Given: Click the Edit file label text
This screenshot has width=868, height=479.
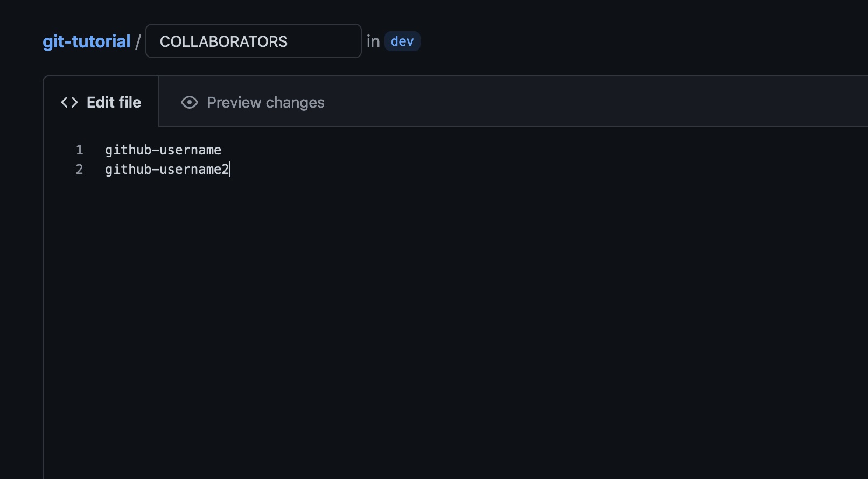Looking at the screenshot, I should click(114, 102).
